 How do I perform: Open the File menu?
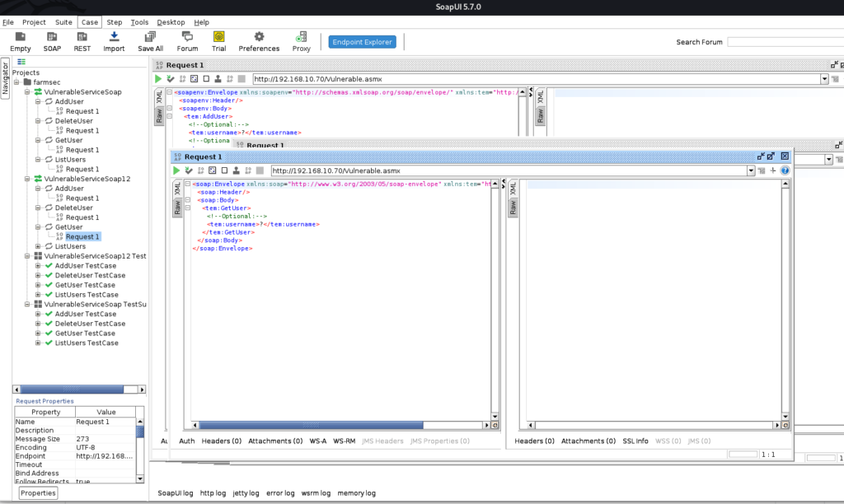point(8,22)
